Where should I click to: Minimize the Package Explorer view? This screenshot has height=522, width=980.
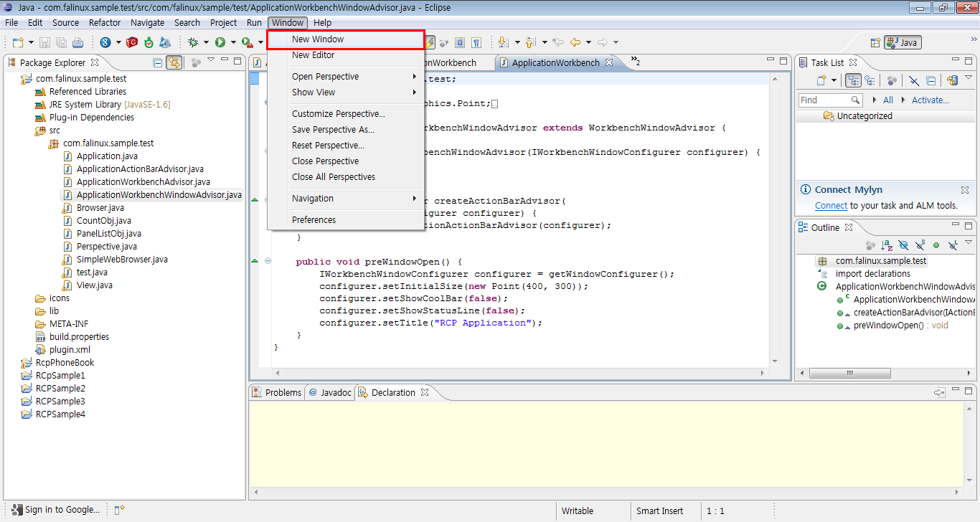[x=225, y=60]
